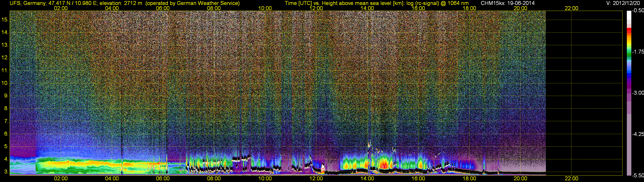Select the 06:00 label on the bottom axis
The image size is (644, 182).
pos(163,179)
